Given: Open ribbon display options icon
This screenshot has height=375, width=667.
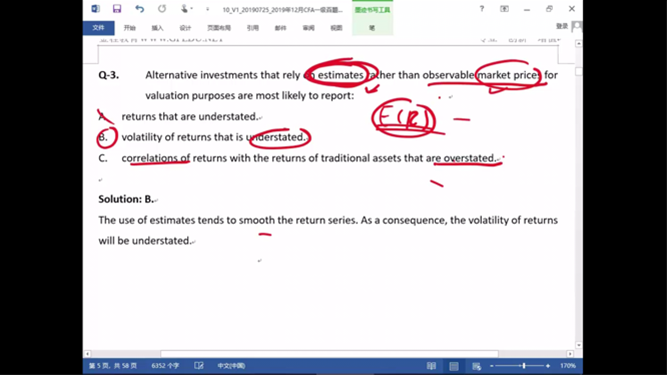Looking at the screenshot, I should click(x=505, y=9).
